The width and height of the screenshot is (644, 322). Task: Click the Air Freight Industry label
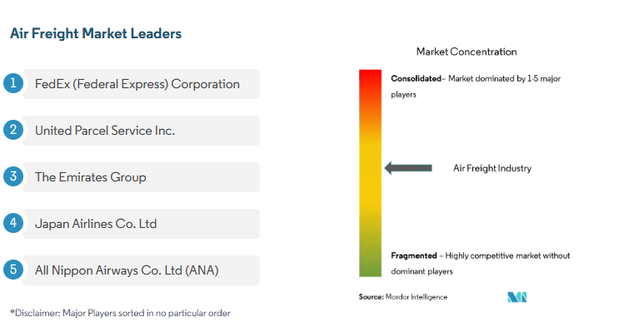click(492, 168)
